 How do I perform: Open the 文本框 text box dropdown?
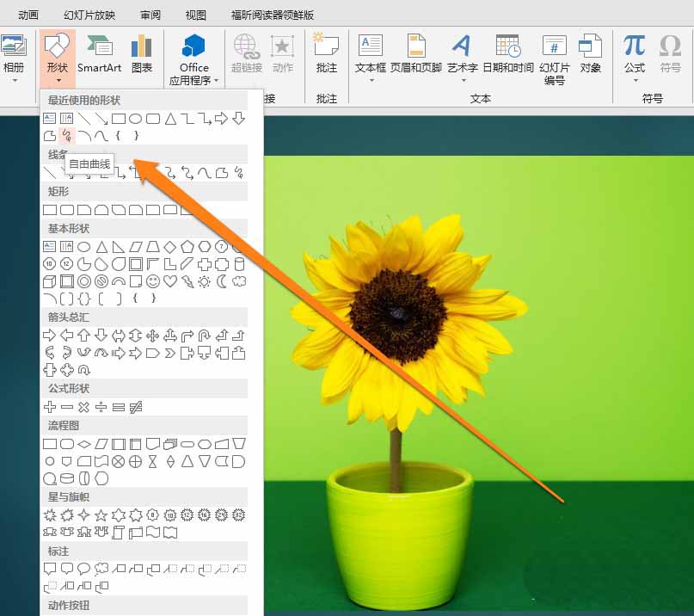click(x=371, y=59)
